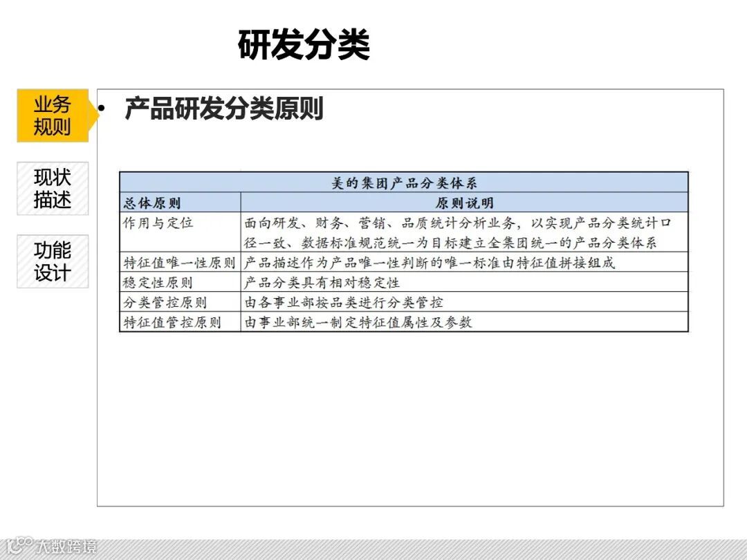
Task: Click the 原则说明 column header
Action: pos(465,203)
